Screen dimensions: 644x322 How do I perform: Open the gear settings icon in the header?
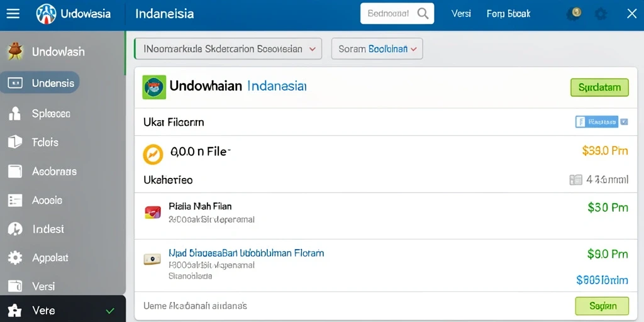click(601, 14)
